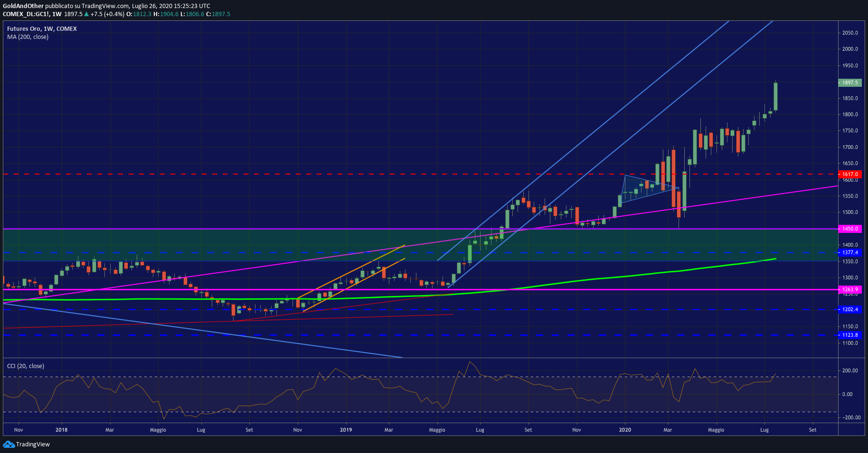Click the blue 1202.4 price label

pyautogui.click(x=850, y=309)
